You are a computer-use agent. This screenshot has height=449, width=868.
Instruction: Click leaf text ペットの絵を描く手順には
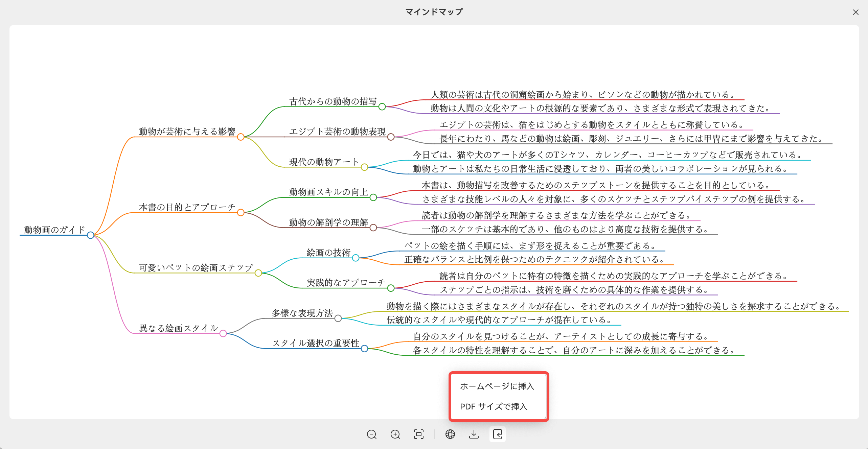pos(530,245)
